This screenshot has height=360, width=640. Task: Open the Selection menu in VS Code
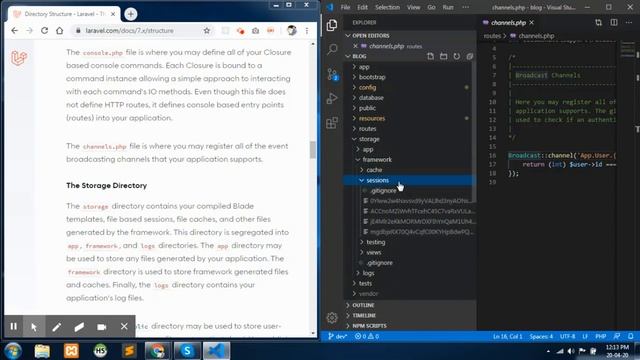[387, 7]
